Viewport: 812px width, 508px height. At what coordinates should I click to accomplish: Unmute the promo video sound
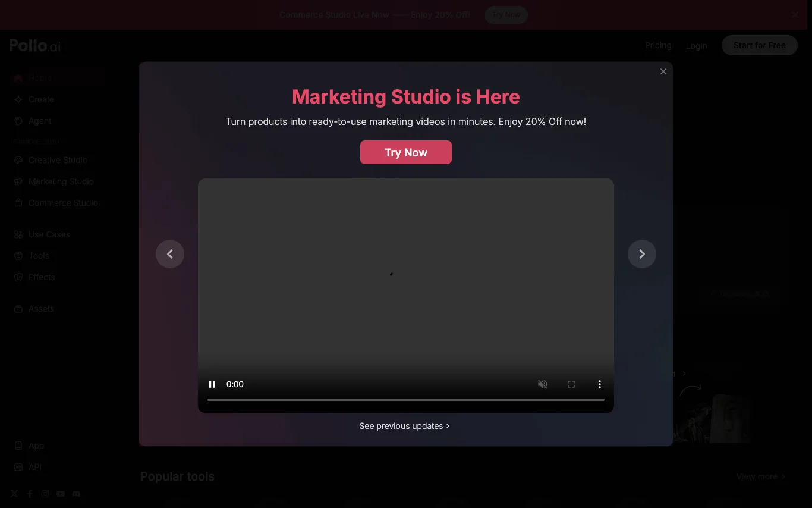(543, 384)
